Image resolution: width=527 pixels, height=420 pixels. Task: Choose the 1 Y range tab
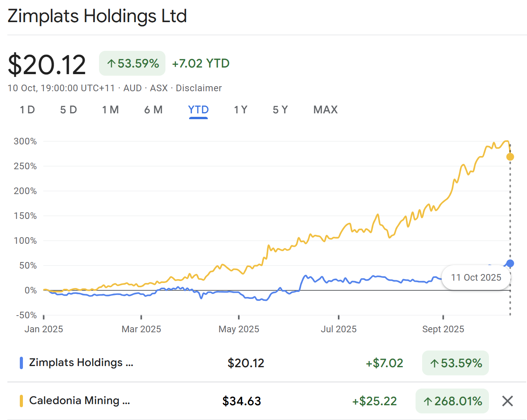coord(241,110)
